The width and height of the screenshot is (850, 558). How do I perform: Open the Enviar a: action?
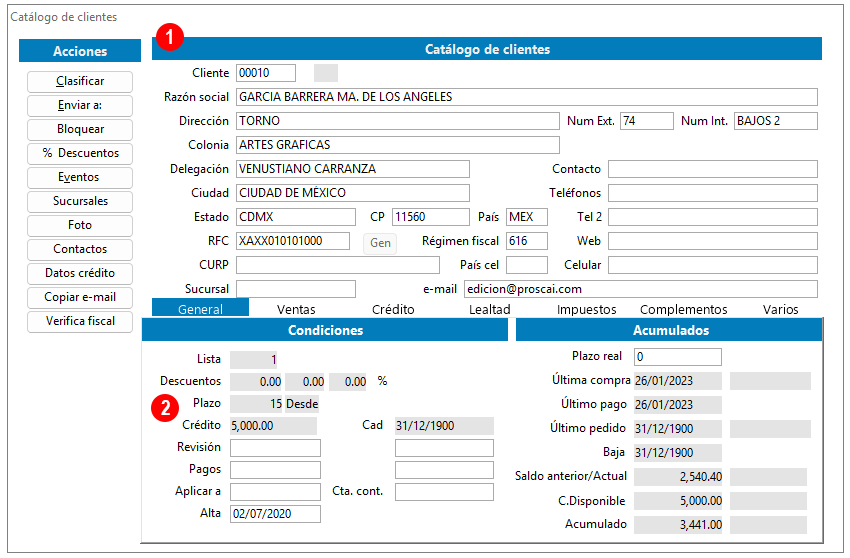point(80,105)
